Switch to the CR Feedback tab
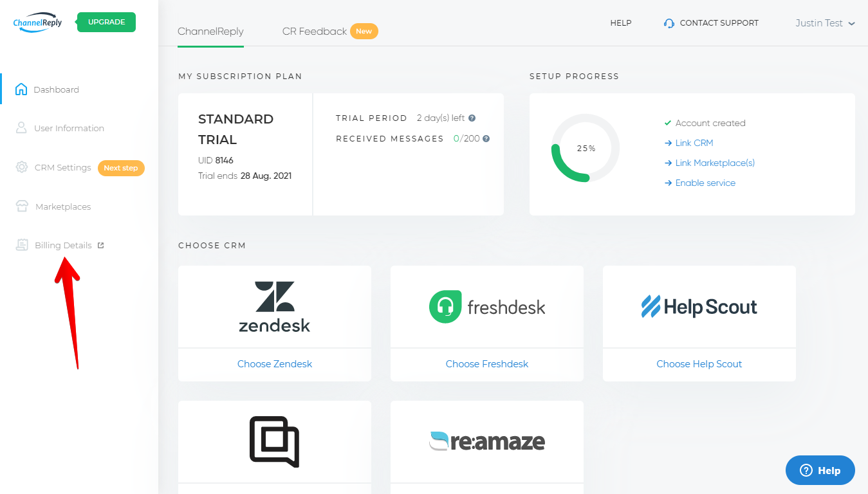Image resolution: width=868 pixels, height=494 pixels. pyautogui.click(x=315, y=31)
